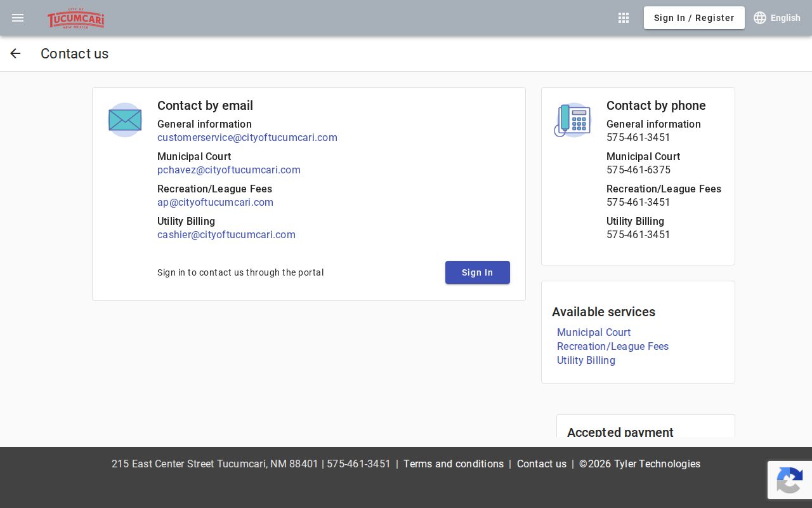The width and height of the screenshot is (812, 508).
Task: Click Recreation/League Fees label in phone card
Action: (664, 189)
